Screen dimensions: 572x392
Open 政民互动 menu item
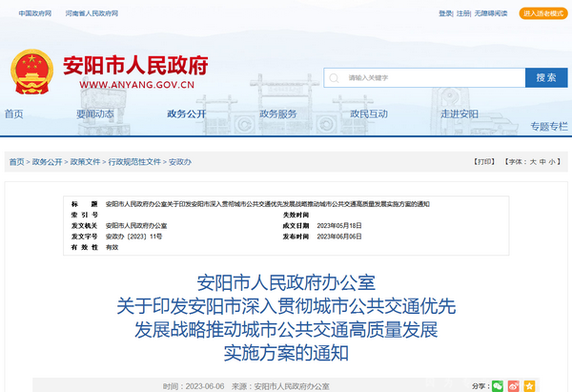pos(369,114)
